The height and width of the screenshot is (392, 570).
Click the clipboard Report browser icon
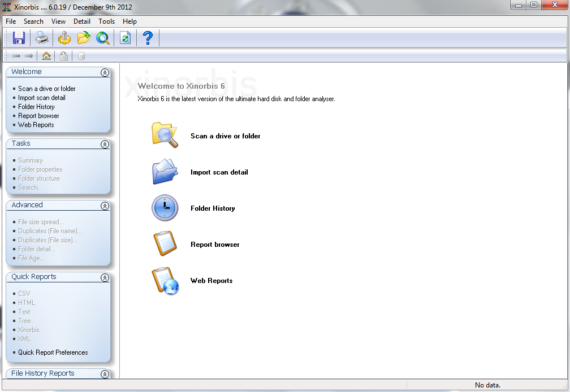165,243
